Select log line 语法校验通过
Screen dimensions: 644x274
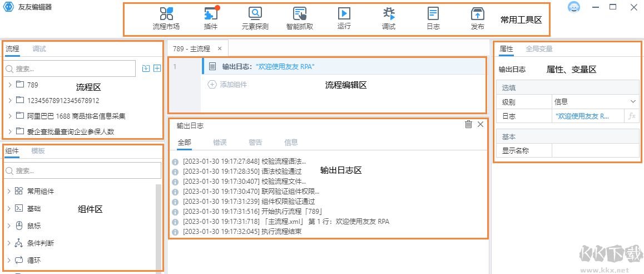pos(242,172)
